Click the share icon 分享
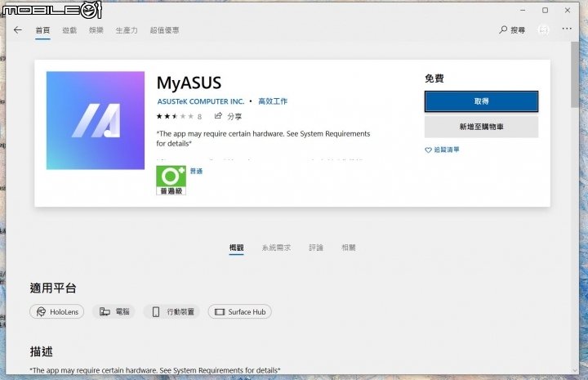 [x=228, y=116]
